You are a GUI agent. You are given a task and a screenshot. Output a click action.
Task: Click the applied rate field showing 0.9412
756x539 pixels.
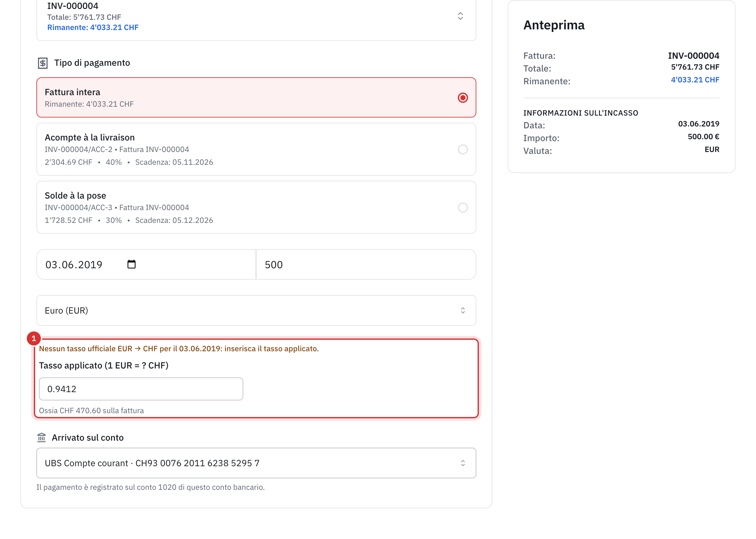pyautogui.click(x=141, y=389)
